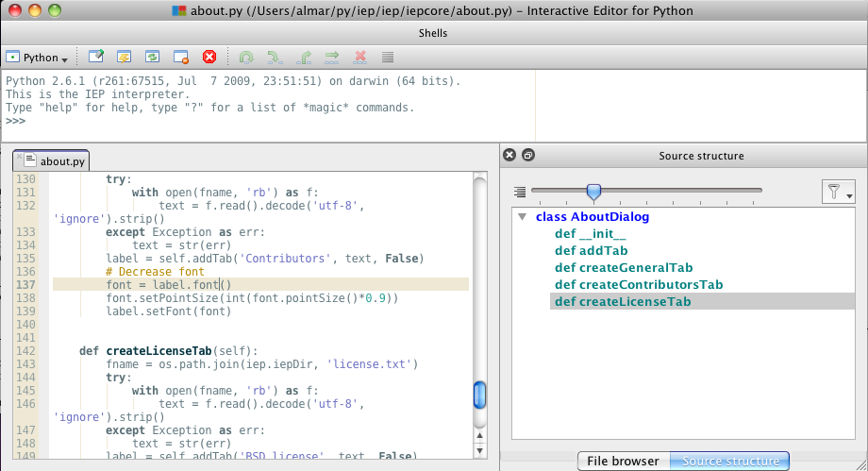Click the debug continue right-arrow icon

click(x=331, y=57)
